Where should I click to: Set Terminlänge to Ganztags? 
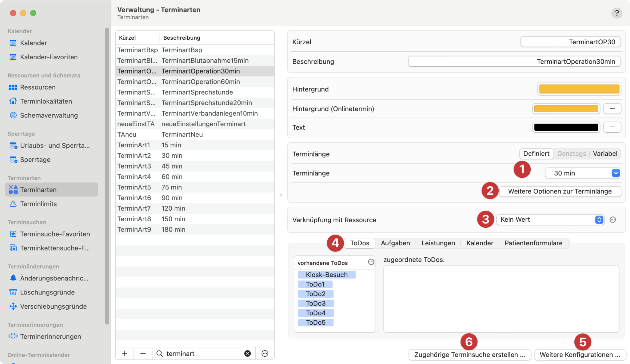coord(572,153)
